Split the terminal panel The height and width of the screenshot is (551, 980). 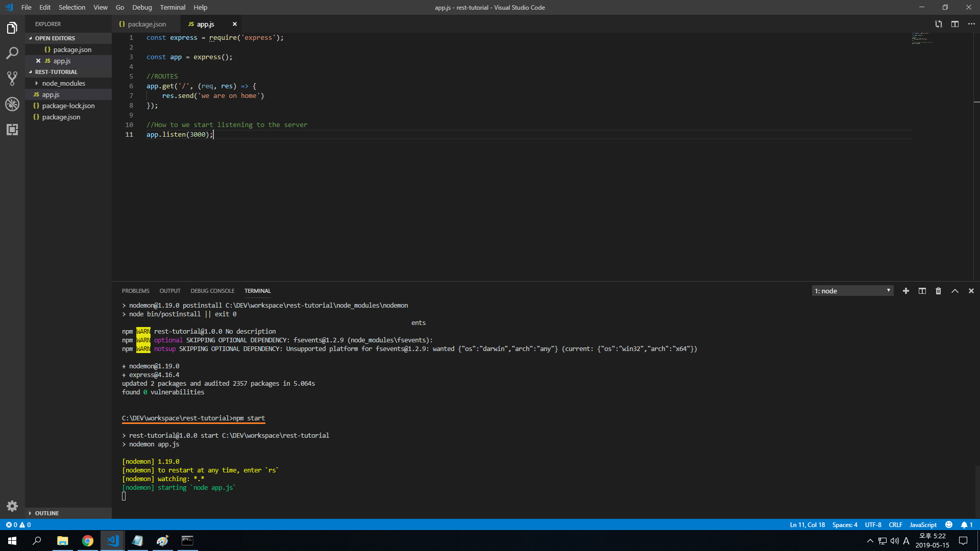click(x=922, y=291)
